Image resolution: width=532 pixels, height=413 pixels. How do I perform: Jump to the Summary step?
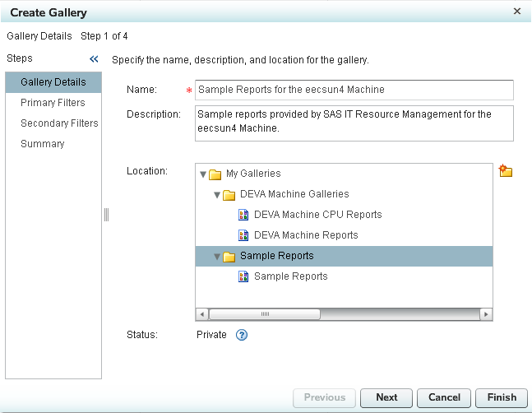click(43, 144)
